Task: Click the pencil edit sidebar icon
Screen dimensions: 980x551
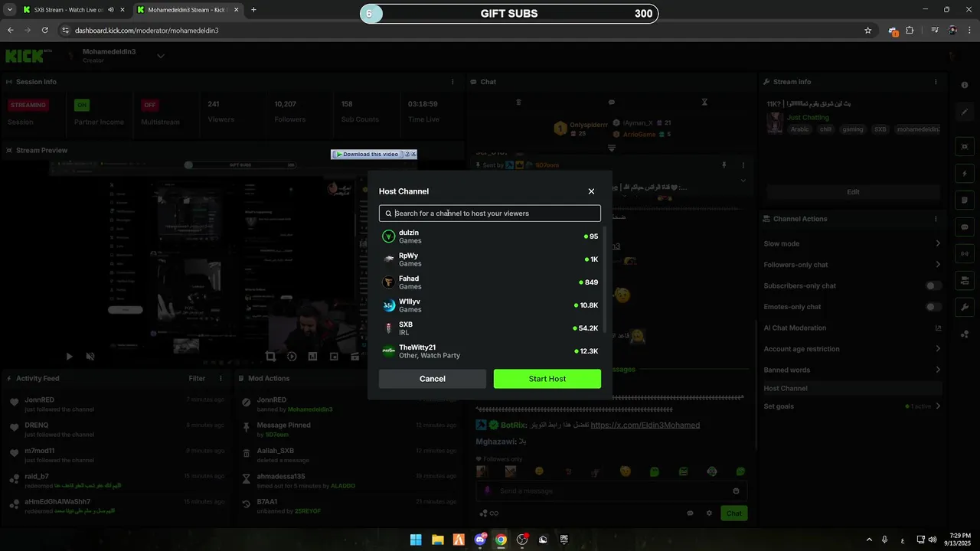Action: (x=965, y=112)
